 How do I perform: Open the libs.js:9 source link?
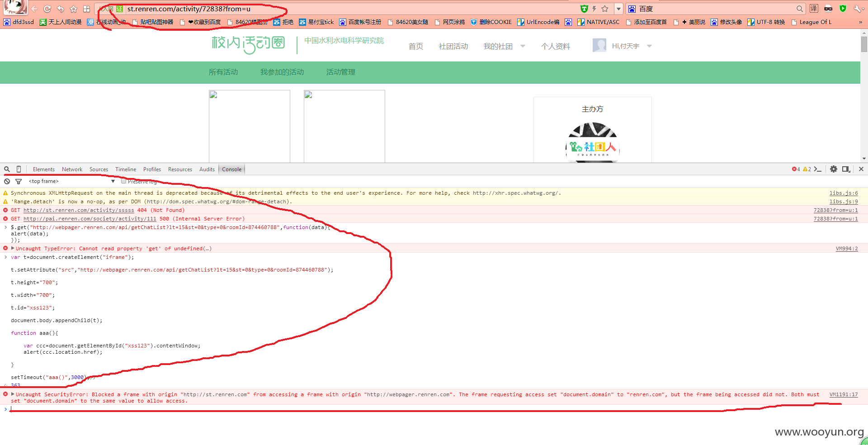click(844, 201)
